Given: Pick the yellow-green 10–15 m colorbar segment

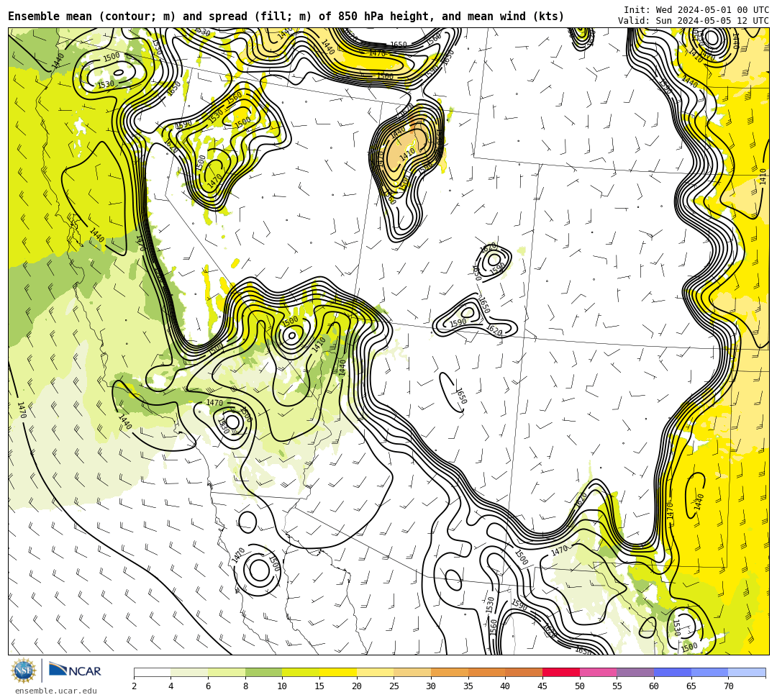Looking at the screenshot, I should [301, 672].
